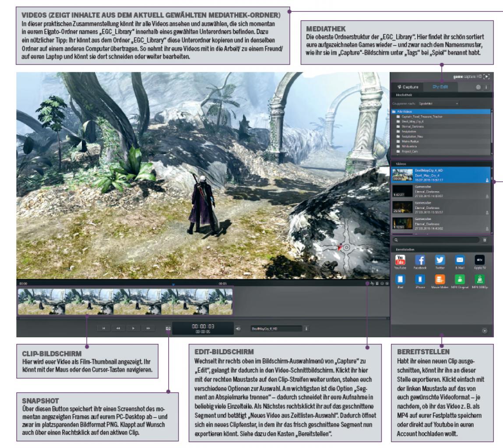Open info next to the clip title field
Image resolution: width=503 pixels, height=448 pixels.
(306, 329)
